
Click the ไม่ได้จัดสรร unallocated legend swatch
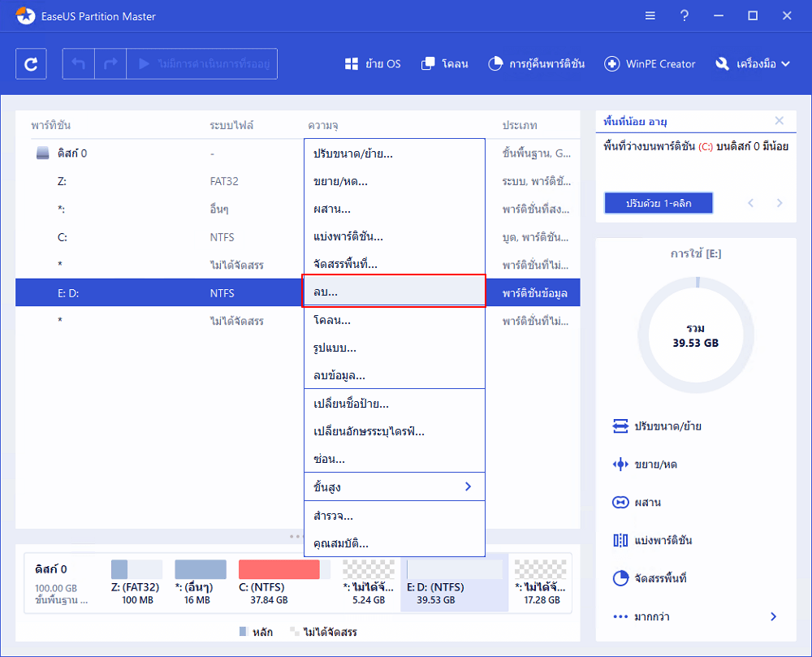295,632
